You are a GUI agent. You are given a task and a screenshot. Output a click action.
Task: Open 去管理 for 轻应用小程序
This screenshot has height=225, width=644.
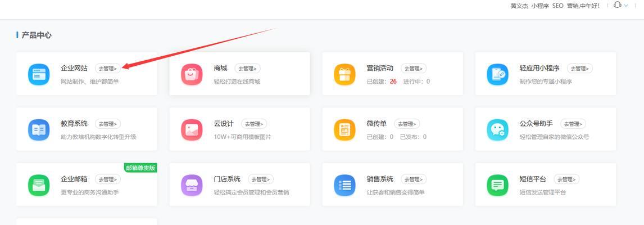(580, 68)
